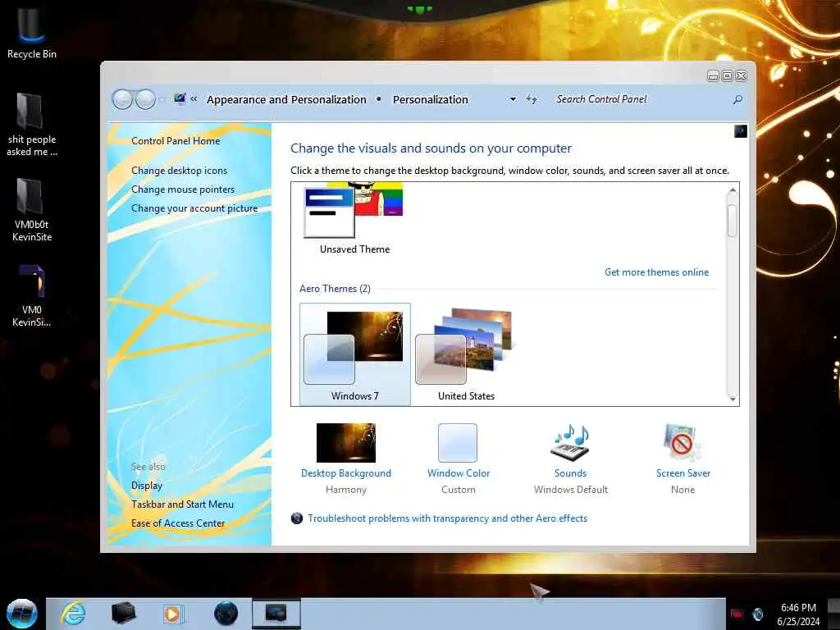The image size is (840, 630).
Task: Click theme list scroll up arrow
Action: [x=733, y=190]
